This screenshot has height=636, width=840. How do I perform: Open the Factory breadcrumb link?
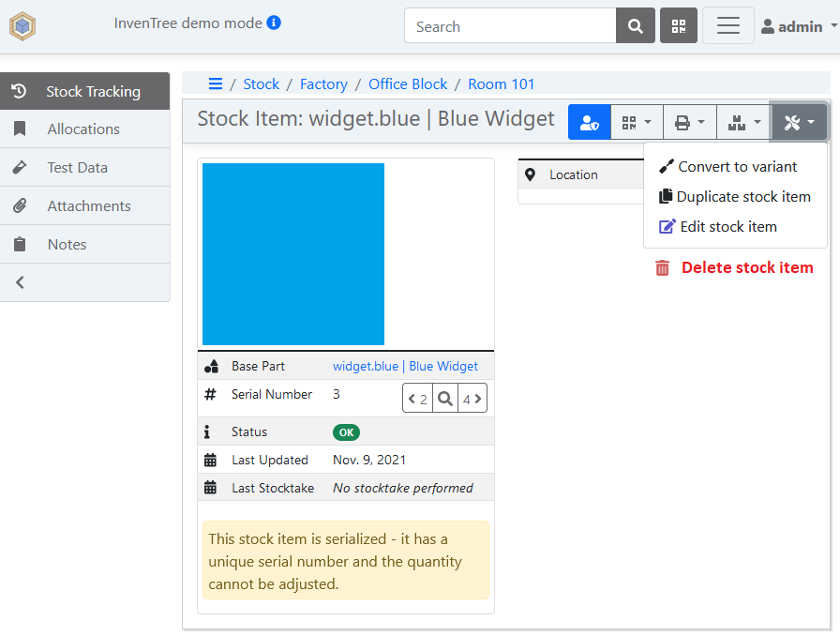click(x=323, y=84)
